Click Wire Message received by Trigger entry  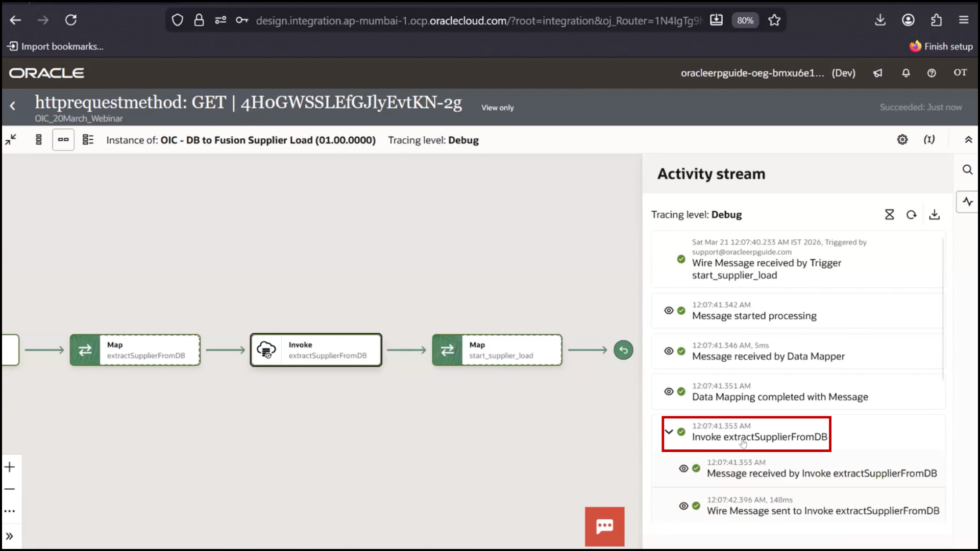coord(797,259)
